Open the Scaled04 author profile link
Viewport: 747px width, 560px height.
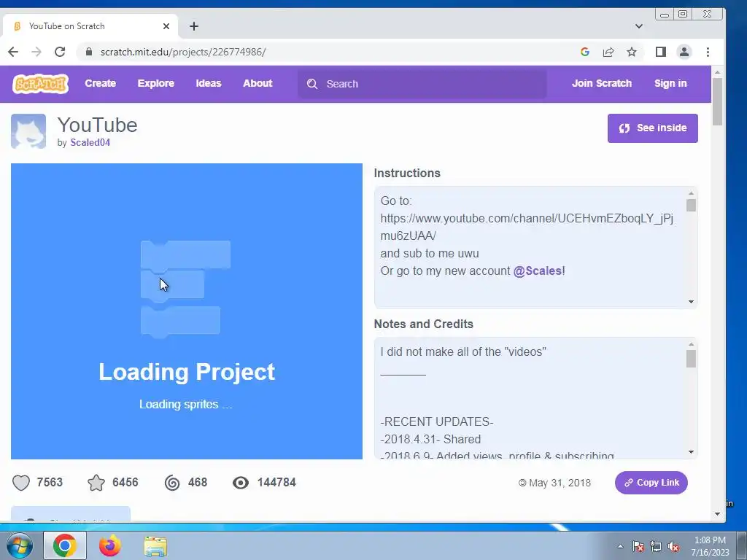pyautogui.click(x=90, y=142)
